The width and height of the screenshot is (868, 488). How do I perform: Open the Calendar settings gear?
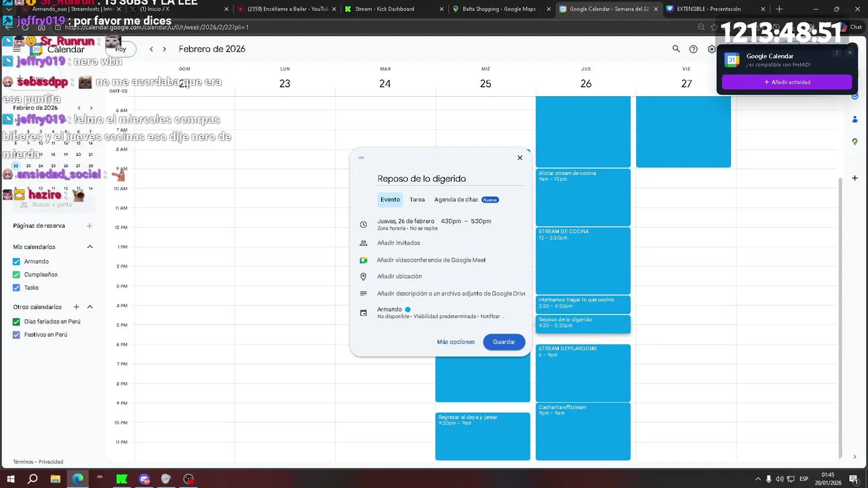(711, 49)
